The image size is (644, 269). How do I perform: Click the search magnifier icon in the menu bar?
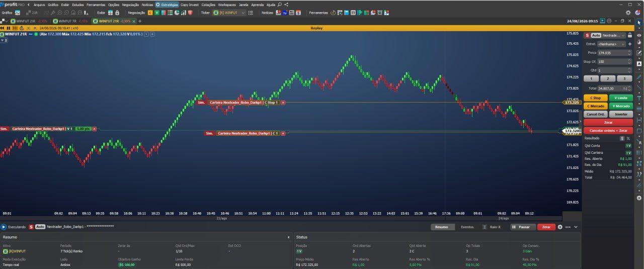[280, 5]
